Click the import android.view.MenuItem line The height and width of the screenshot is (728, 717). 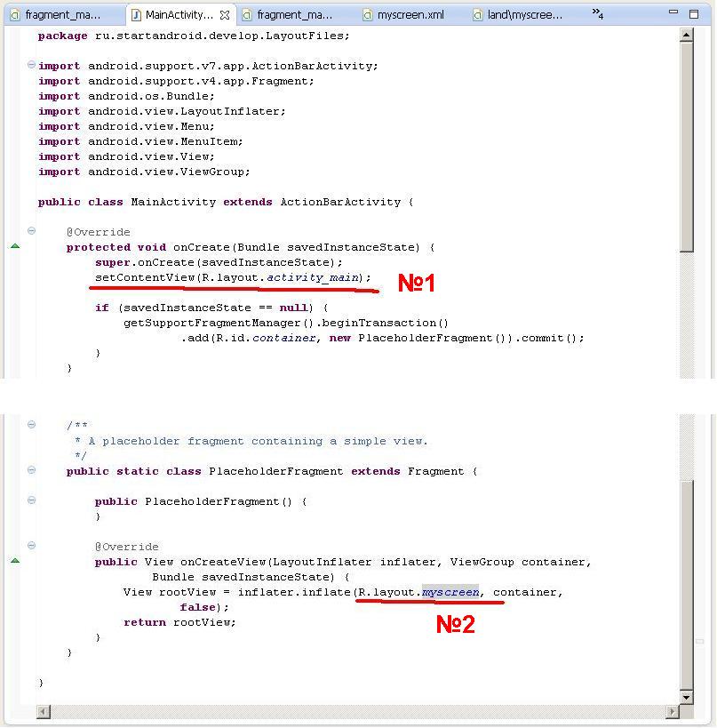tap(140, 141)
